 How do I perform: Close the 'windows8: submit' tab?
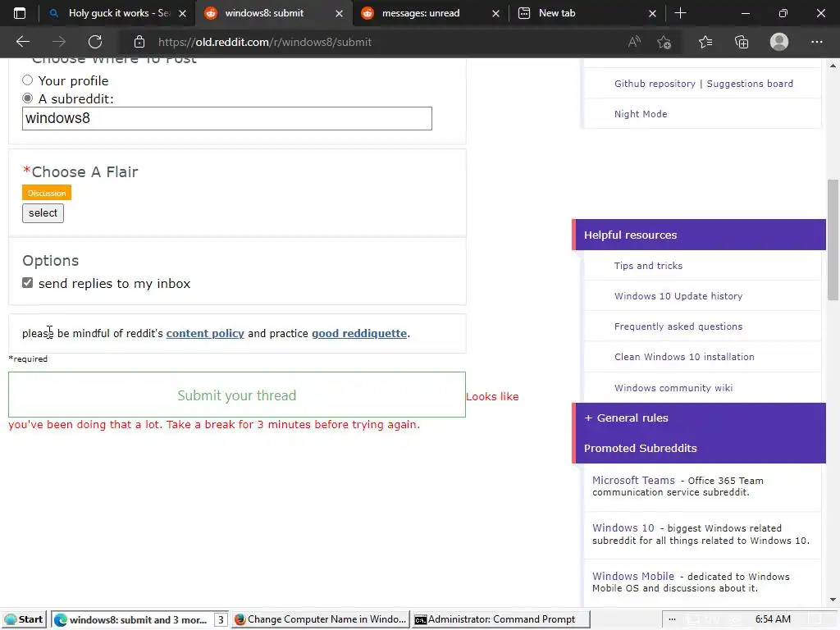click(339, 13)
